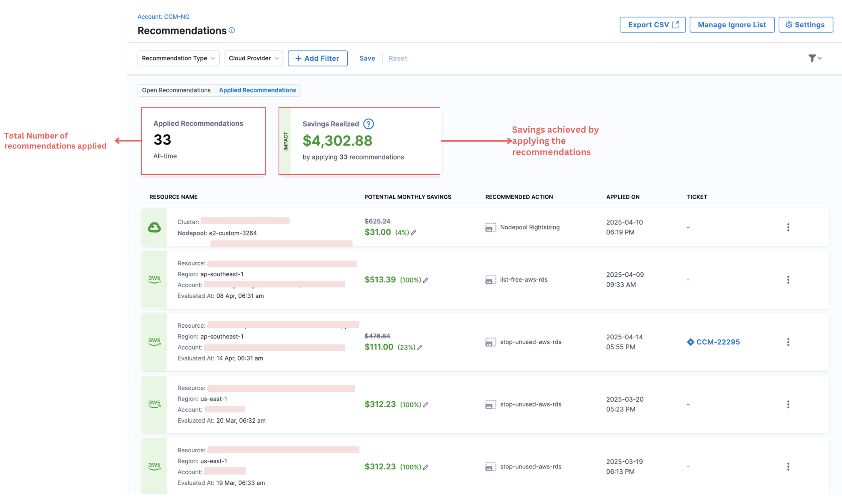Click Account: CCM-NG breadcrumb link
Image resolution: width=842 pixels, height=504 pixels.
tap(163, 17)
